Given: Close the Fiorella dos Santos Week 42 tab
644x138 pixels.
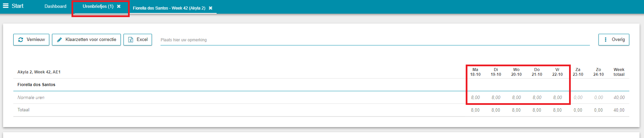Looking at the screenshot, I should click(210, 8).
